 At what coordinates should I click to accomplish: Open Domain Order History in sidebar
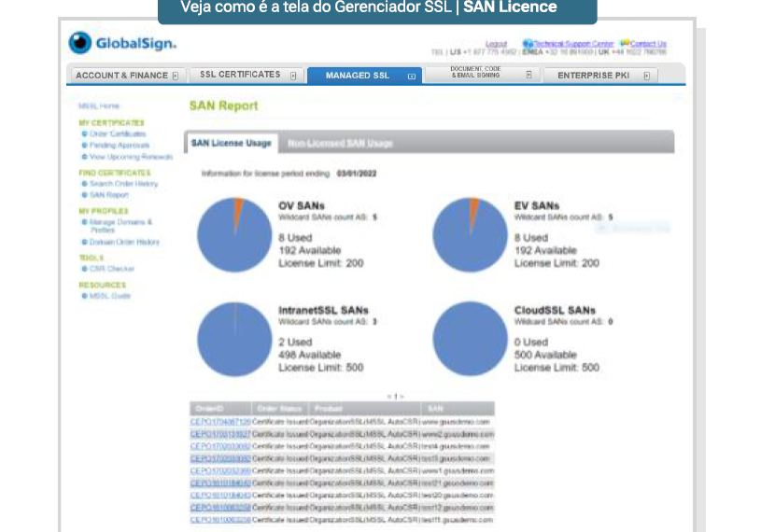124,242
